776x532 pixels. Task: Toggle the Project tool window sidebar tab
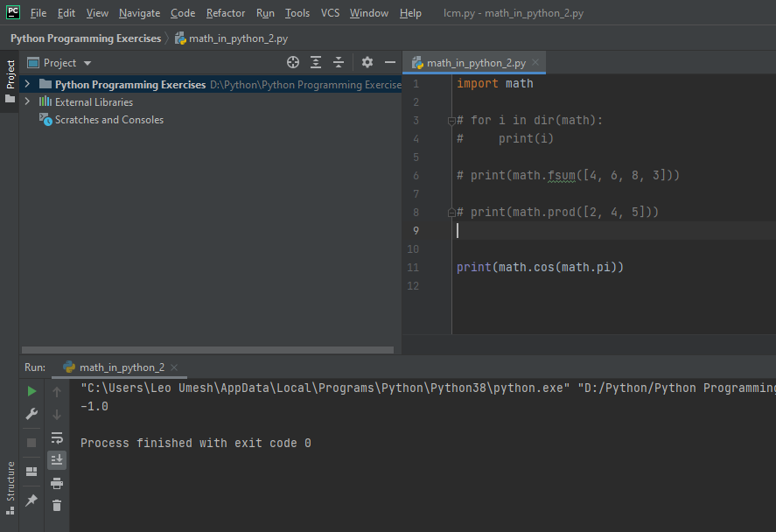[x=10, y=81]
